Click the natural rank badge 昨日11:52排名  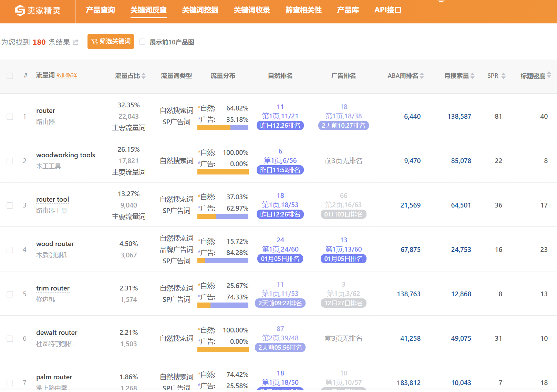[280, 170]
